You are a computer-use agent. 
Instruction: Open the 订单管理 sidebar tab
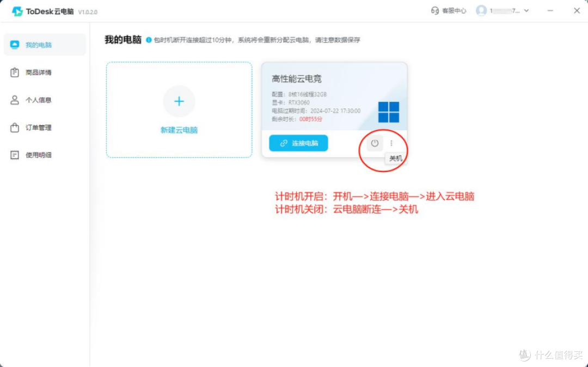point(45,128)
